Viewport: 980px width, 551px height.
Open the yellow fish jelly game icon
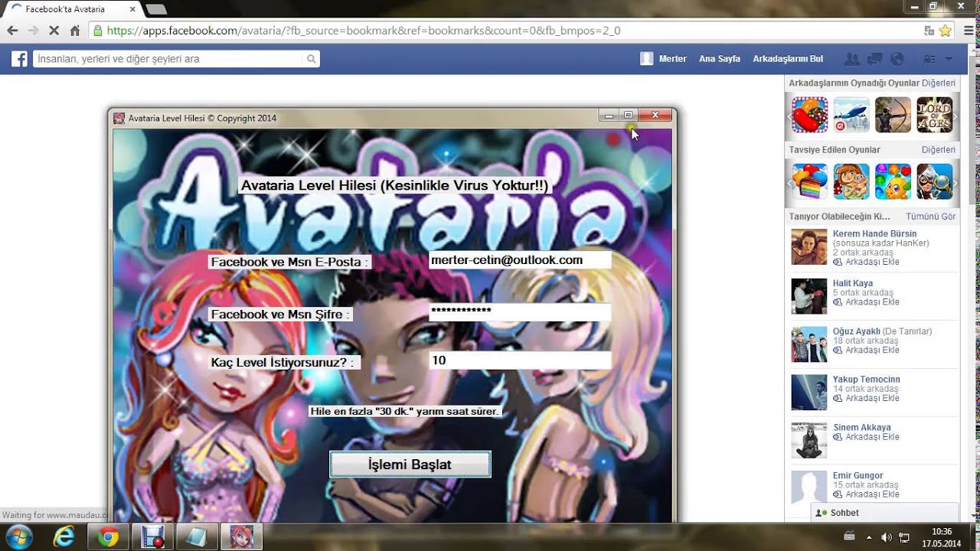893,181
